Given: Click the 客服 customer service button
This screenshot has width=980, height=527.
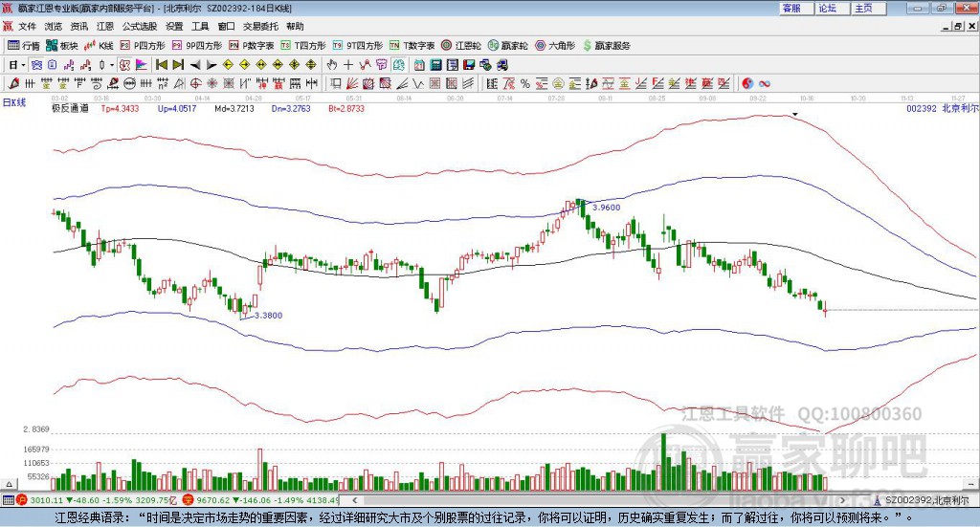Looking at the screenshot, I should (x=795, y=8).
